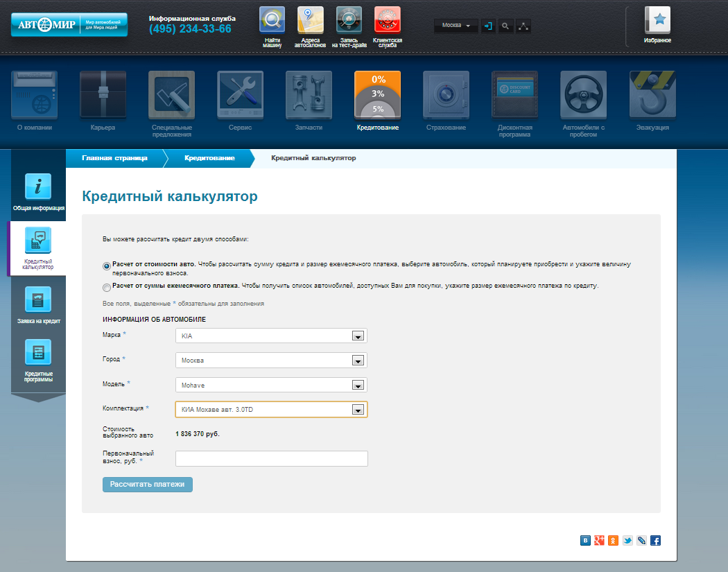Click the header search magnifier icon
728x572 pixels.
click(505, 26)
